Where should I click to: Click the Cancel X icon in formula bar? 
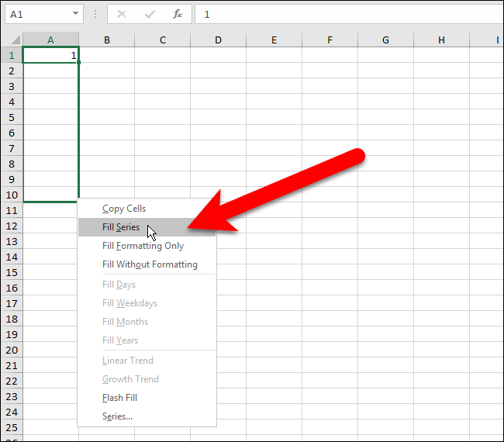pyautogui.click(x=122, y=14)
